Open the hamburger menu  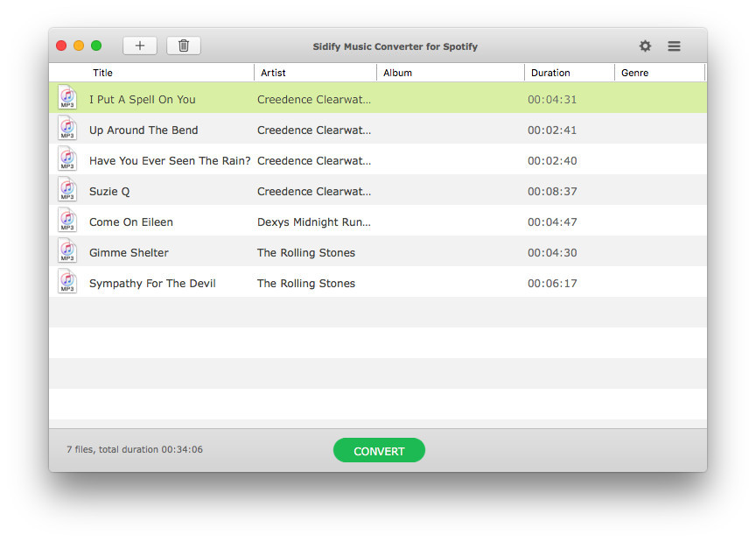click(674, 46)
